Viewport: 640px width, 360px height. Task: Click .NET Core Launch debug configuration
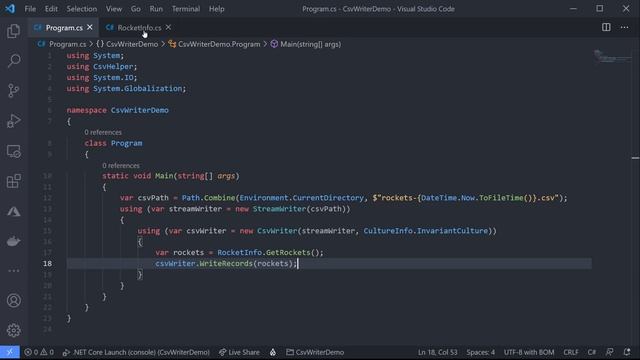pos(136,352)
